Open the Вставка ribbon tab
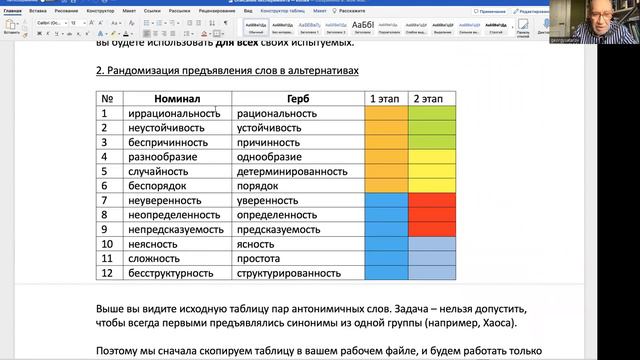Viewport: 640px width, 360px height. pos(38,11)
